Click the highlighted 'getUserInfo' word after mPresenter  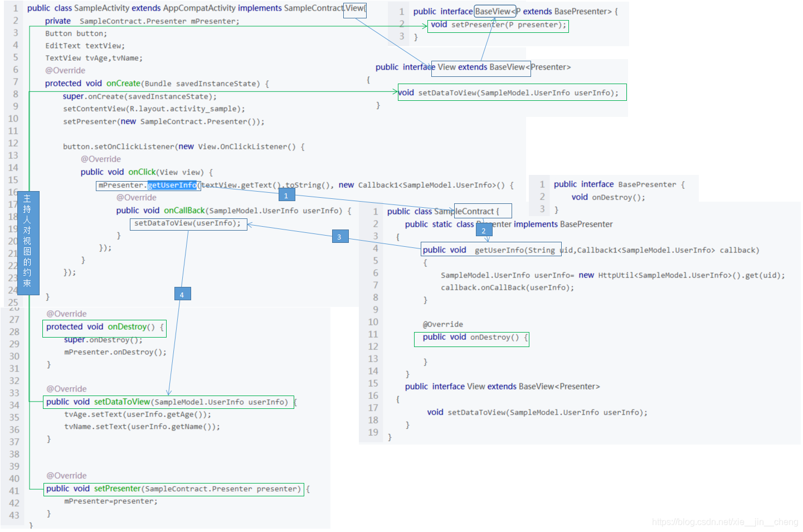pyautogui.click(x=172, y=185)
